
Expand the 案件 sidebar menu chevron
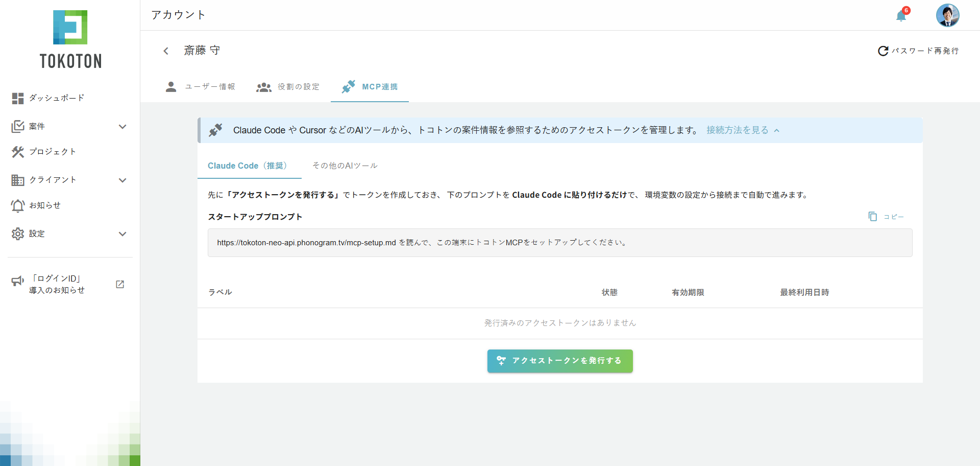[122, 127]
